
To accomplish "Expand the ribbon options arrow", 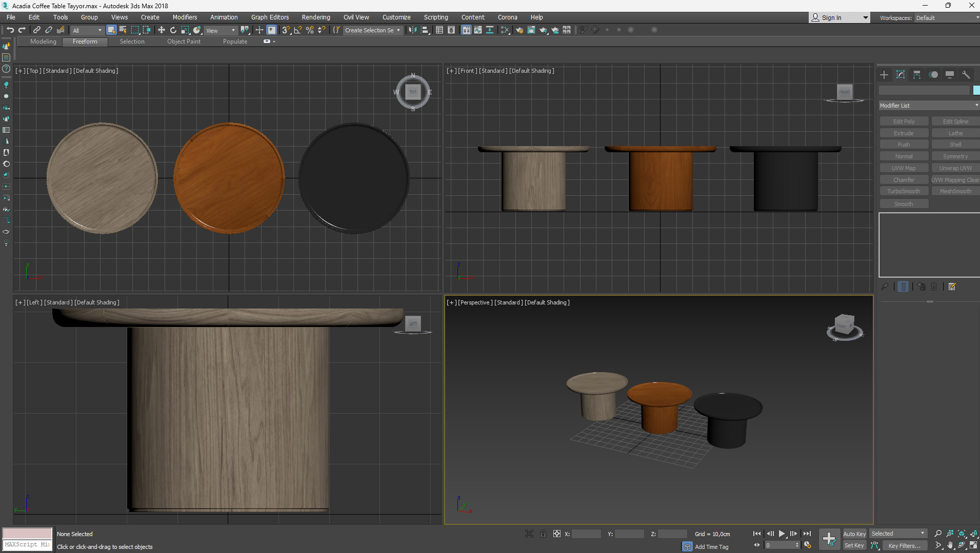I will (x=274, y=42).
